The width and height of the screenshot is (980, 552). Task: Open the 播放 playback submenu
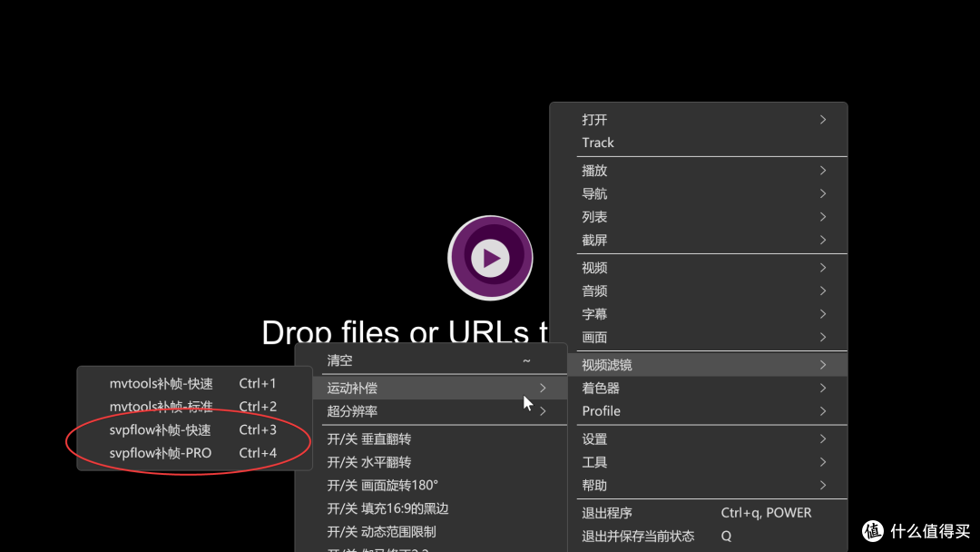pos(698,171)
